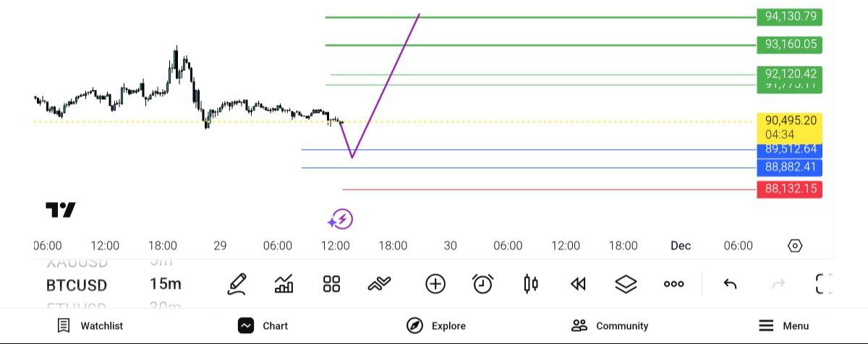Open the chart settings hexagon icon
Viewport: 868px width, 344px height.
794,246
